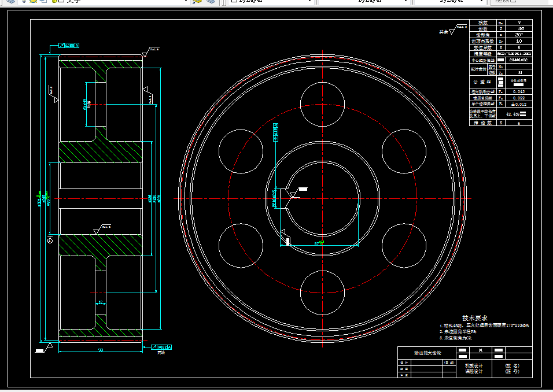
Task: Select the 中心距及偏差 label cell
Action: pyautogui.click(x=483, y=60)
